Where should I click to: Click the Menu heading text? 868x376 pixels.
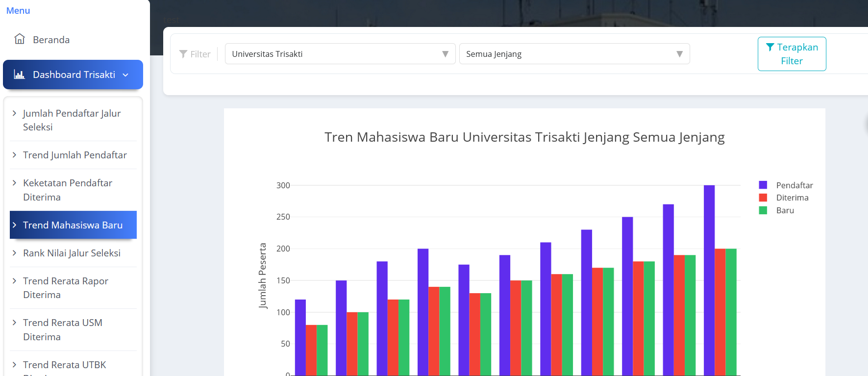pyautogui.click(x=18, y=10)
